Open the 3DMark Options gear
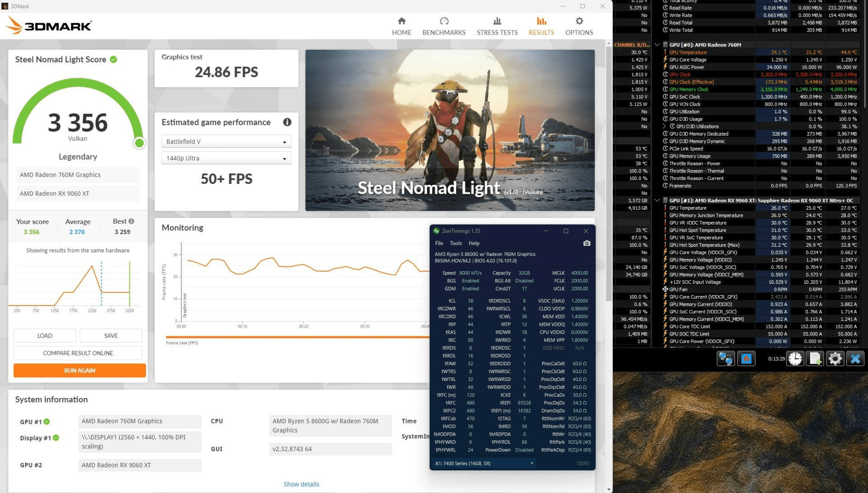The image size is (868, 493). coord(579,21)
